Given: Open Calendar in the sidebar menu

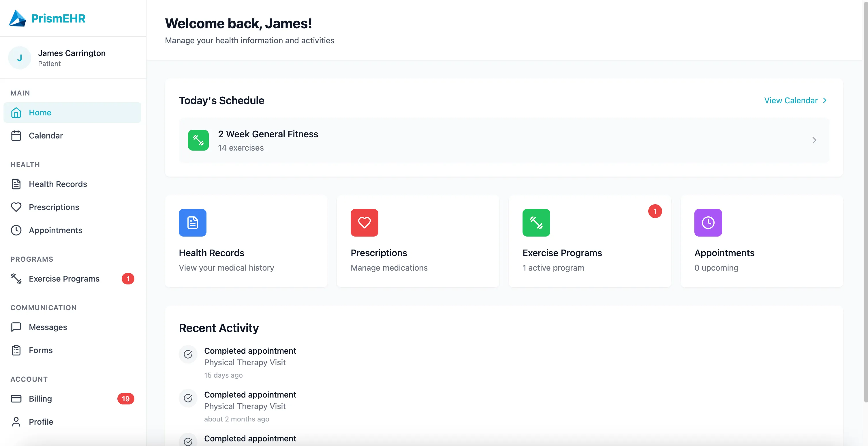Looking at the screenshot, I should coord(72,136).
